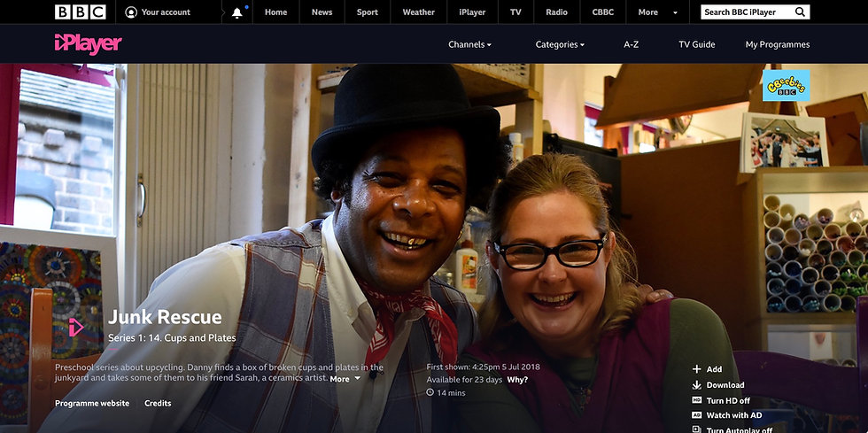Click the download arrow icon
The height and width of the screenshot is (433, 868).
pyautogui.click(x=696, y=385)
